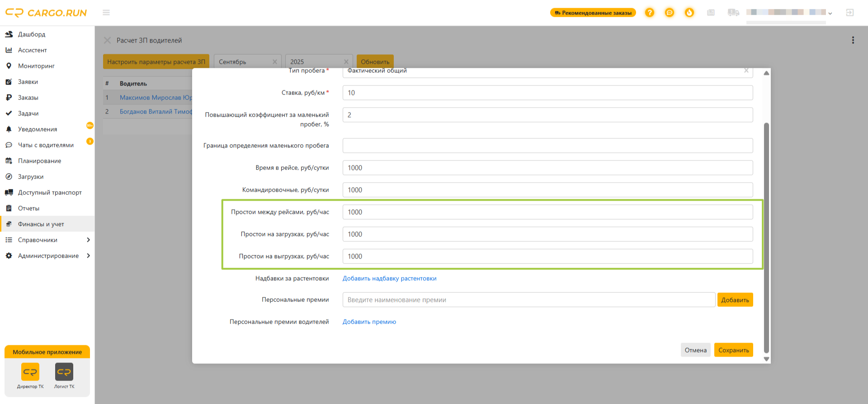Open the help question mark icon
868x404 pixels.
pyautogui.click(x=649, y=13)
